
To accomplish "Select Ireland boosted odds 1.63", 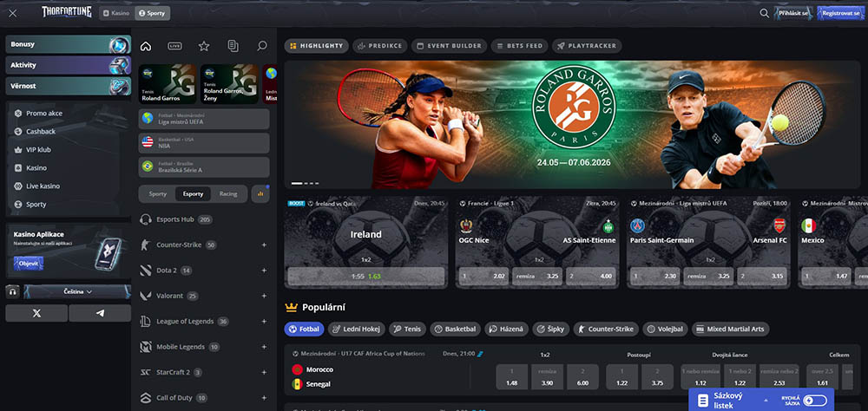I will (366, 276).
